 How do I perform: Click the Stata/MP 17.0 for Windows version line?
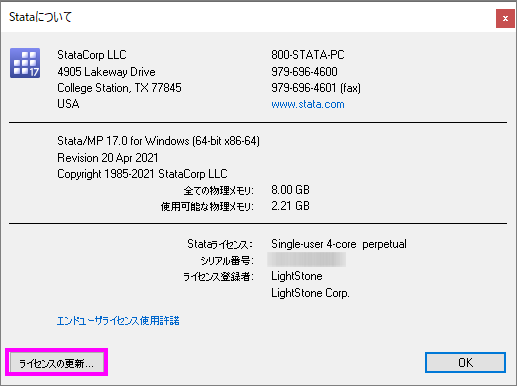tap(158, 141)
